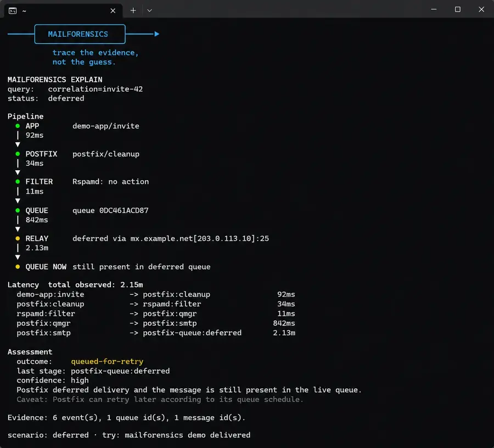Click the query value correlation=invite-42
Screen dimensions: 494x448
[x=96, y=89]
